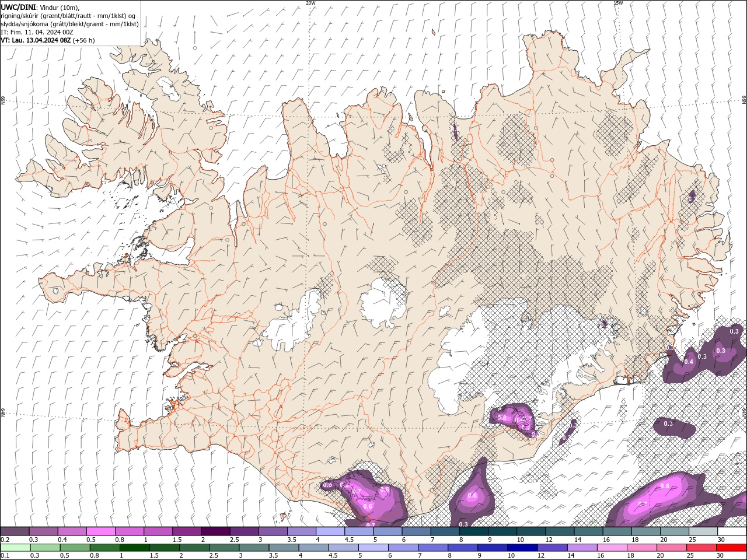Click the bright pink 0.5 swatch in upper scale
Screen dimensions: 747x560
100,531
